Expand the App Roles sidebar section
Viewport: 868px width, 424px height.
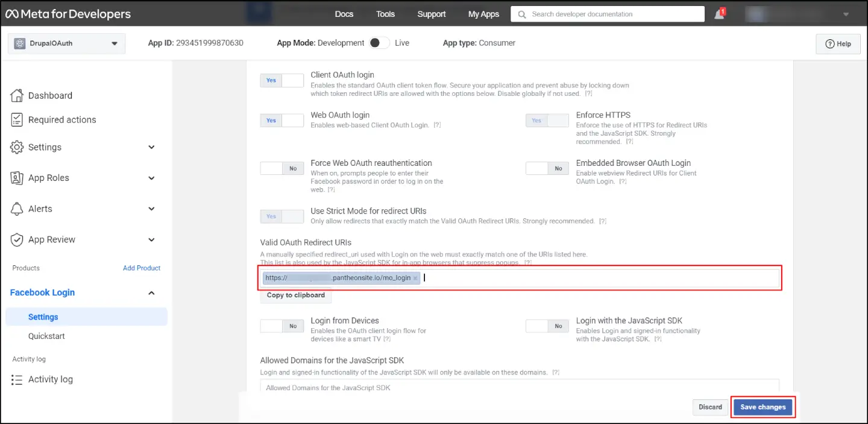pyautogui.click(x=151, y=178)
